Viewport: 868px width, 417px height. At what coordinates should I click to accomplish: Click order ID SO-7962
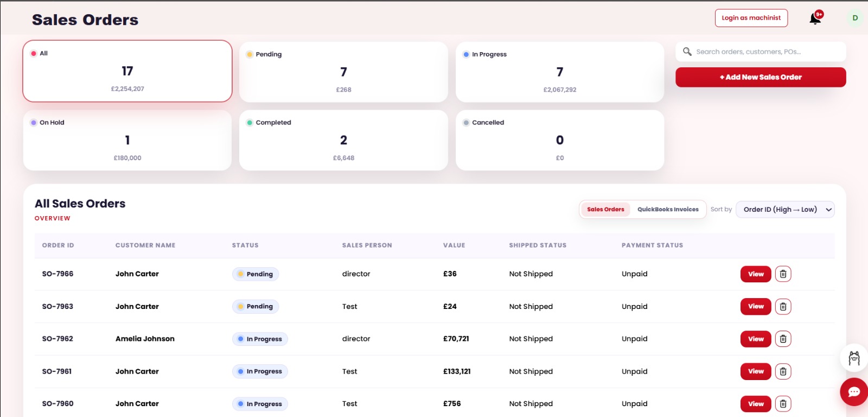point(58,338)
